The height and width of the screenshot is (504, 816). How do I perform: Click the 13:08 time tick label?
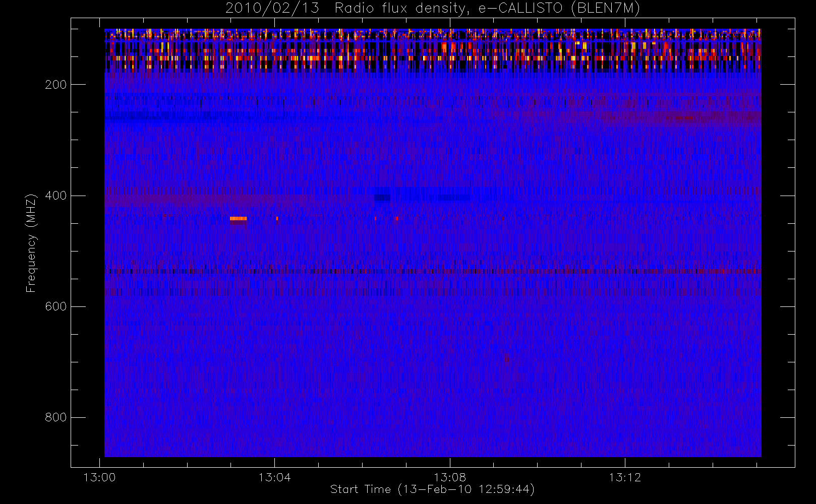(450, 477)
